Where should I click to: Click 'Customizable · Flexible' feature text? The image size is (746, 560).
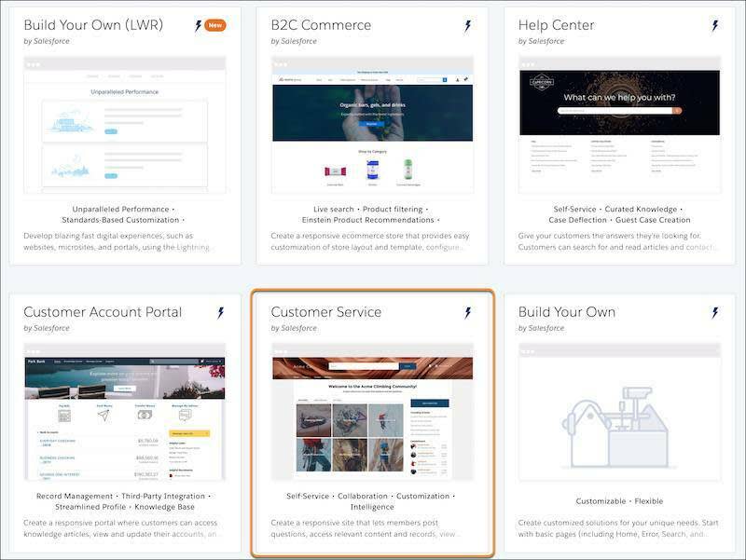[619, 501]
